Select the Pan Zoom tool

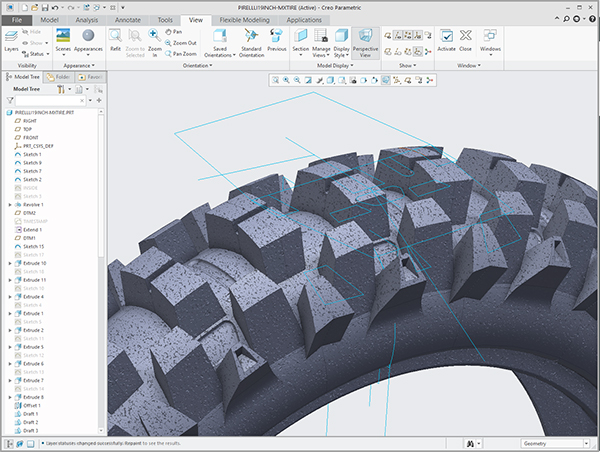(x=181, y=54)
